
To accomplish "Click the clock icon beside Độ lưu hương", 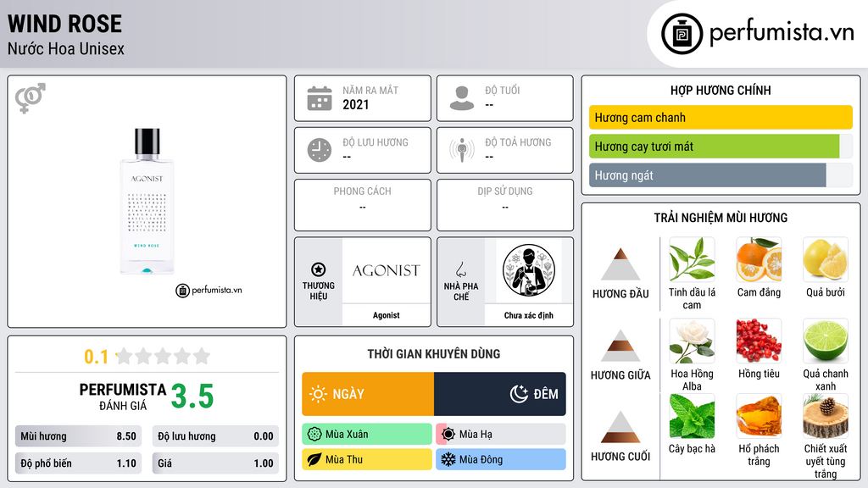I will tap(320, 150).
